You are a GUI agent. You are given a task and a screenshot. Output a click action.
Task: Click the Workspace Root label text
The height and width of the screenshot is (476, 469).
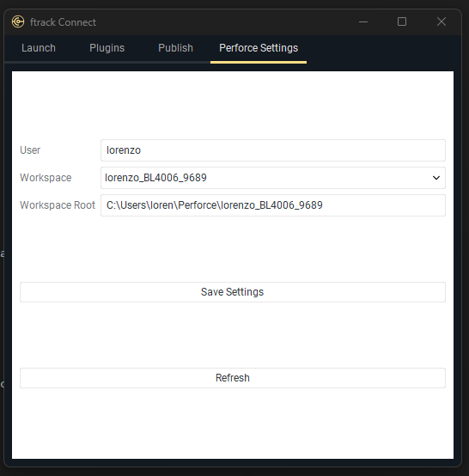point(58,205)
